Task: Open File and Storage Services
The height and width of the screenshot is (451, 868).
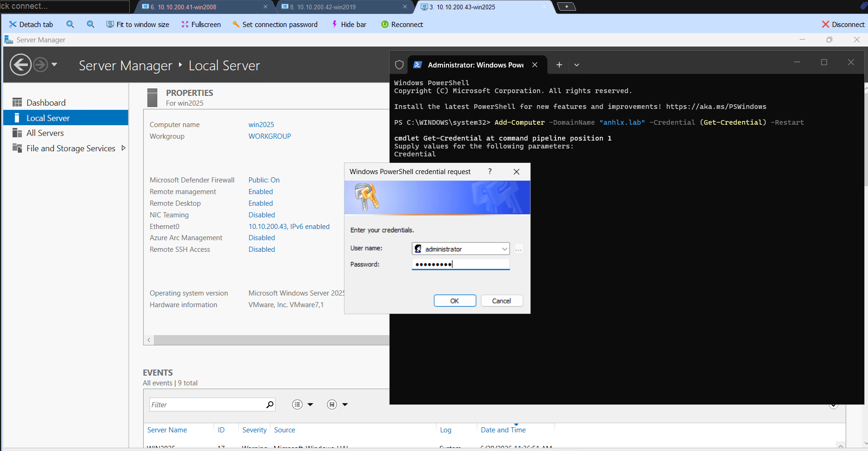Action: (x=71, y=148)
